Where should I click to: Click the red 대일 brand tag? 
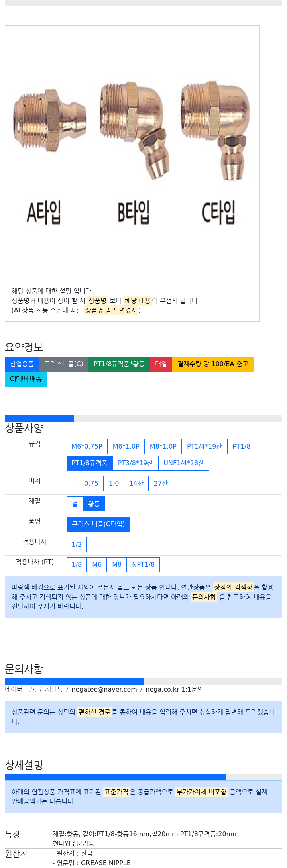(x=161, y=364)
